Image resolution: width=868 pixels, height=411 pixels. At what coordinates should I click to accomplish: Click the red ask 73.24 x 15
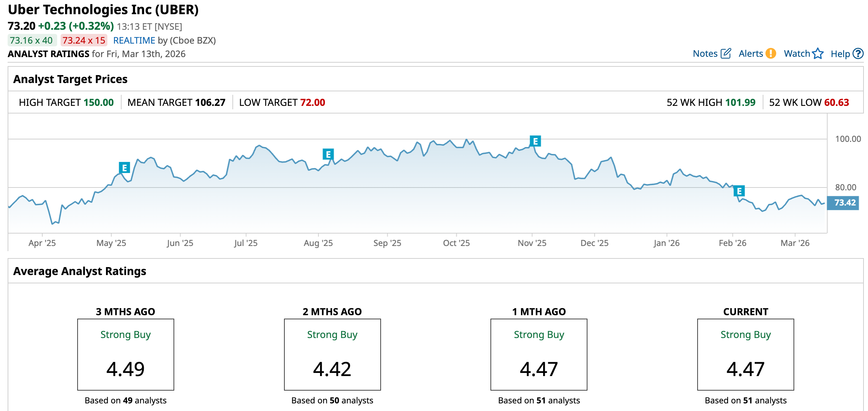pos(84,40)
